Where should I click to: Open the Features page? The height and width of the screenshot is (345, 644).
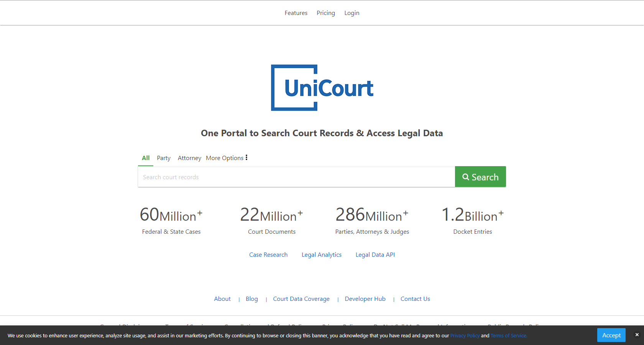(296, 13)
